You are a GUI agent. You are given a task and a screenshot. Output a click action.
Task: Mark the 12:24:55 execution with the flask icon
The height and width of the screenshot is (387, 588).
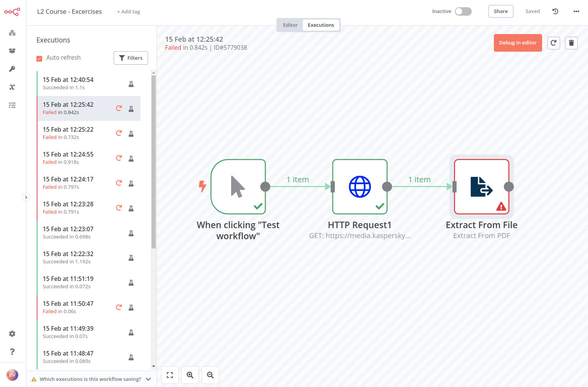(x=131, y=158)
